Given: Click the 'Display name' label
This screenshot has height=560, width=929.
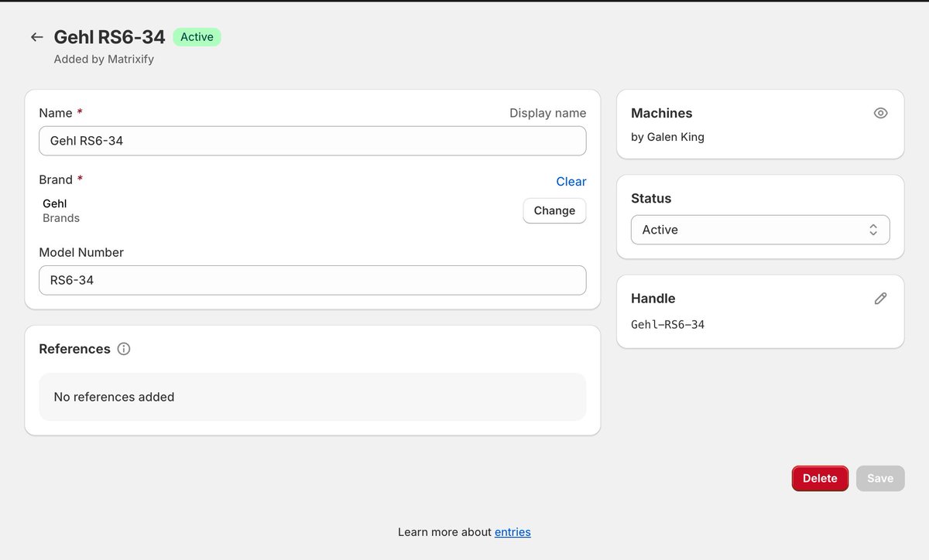Looking at the screenshot, I should (547, 113).
